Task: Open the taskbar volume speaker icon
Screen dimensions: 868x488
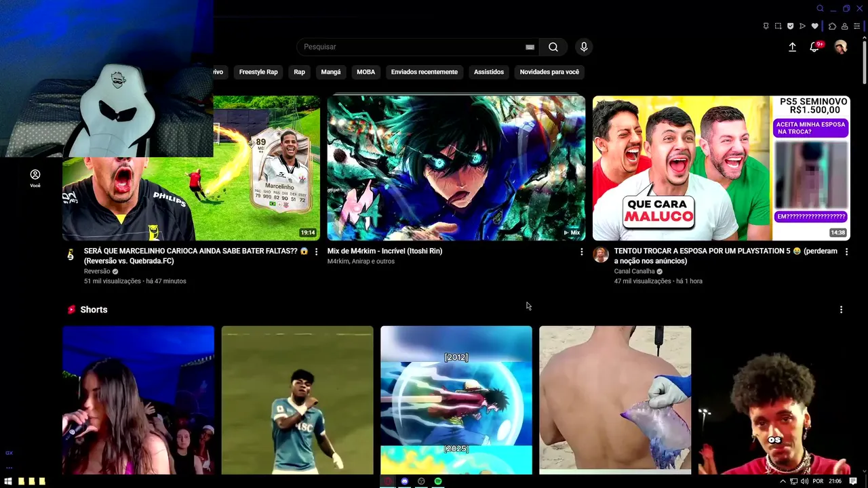Action: pos(804,481)
